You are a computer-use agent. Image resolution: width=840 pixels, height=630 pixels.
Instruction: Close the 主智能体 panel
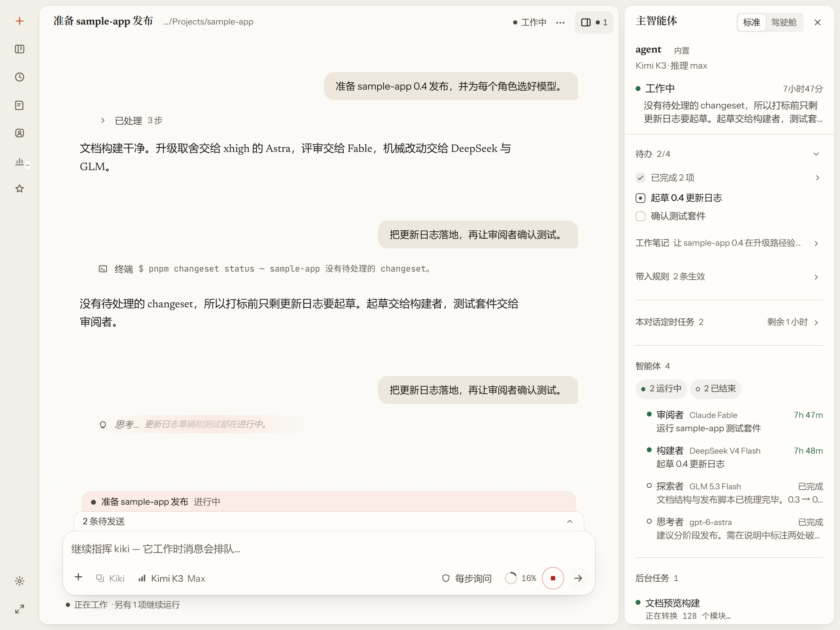817,22
